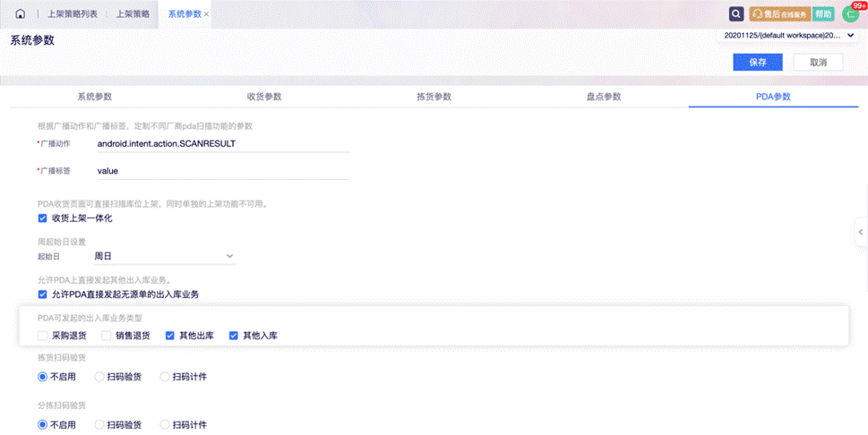The width and height of the screenshot is (868, 435).
Task: Switch to 上架策略 tab
Action: pyautogui.click(x=133, y=14)
